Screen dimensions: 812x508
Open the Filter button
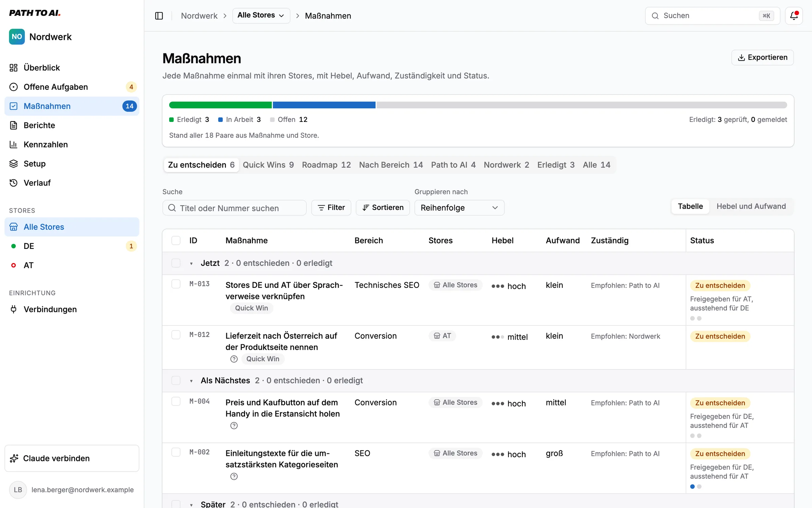click(331, 208)
